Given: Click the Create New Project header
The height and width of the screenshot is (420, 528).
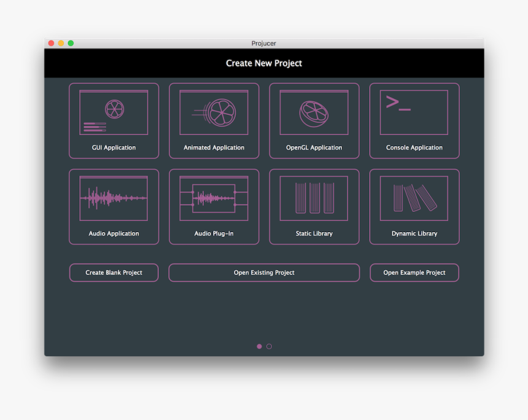Looking at the screenshot, I should coord(263,63).
